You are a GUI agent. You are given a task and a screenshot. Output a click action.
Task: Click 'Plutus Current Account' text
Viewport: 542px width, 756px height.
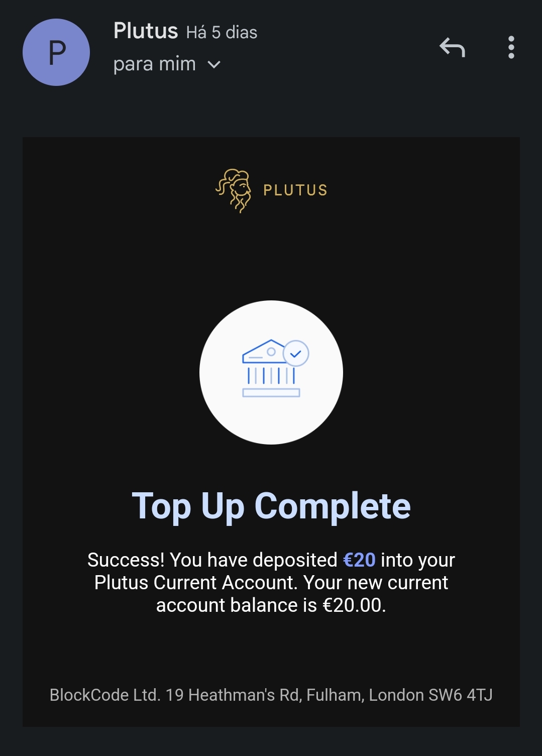coord(194,583)
